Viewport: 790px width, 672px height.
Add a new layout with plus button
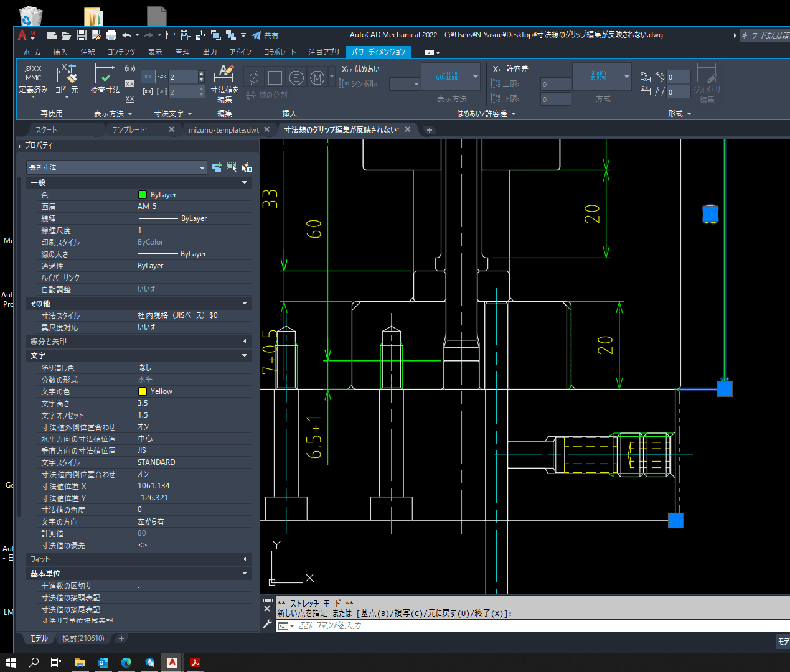[121, 638]
